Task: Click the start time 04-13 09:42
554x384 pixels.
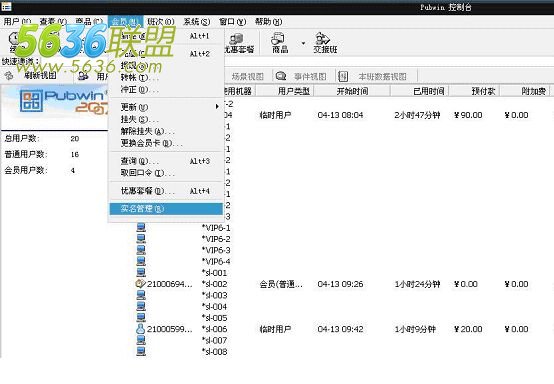Action: (x=340, y=329)
